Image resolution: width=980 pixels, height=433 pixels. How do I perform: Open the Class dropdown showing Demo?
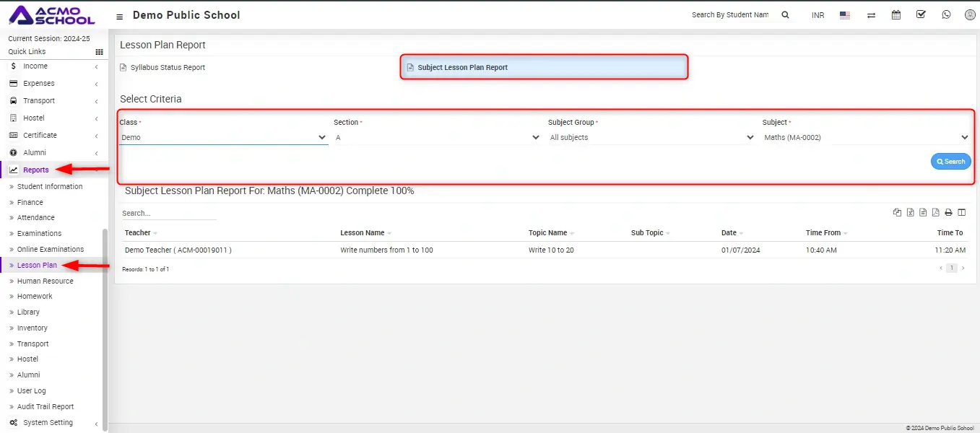click(x=223, y=137)
